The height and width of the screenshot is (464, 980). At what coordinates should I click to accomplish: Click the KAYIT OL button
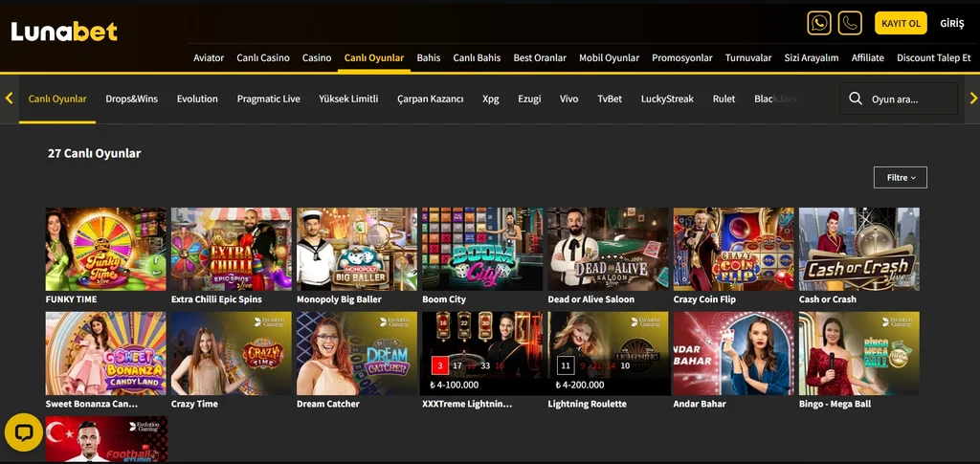coord(901,23)
